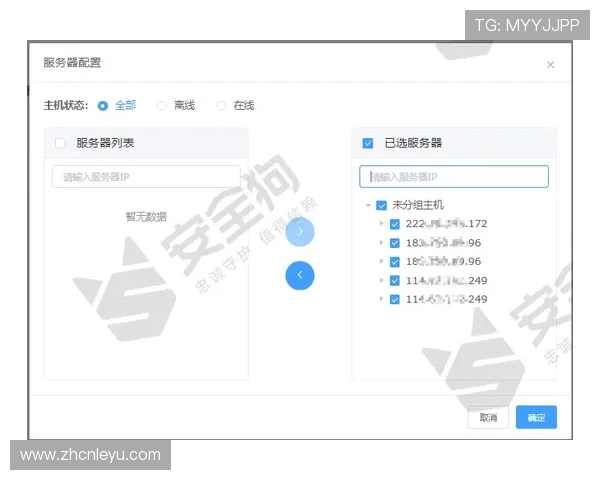
Task: Check the 服务器列表 select-all checkbox
Action: 60,143
